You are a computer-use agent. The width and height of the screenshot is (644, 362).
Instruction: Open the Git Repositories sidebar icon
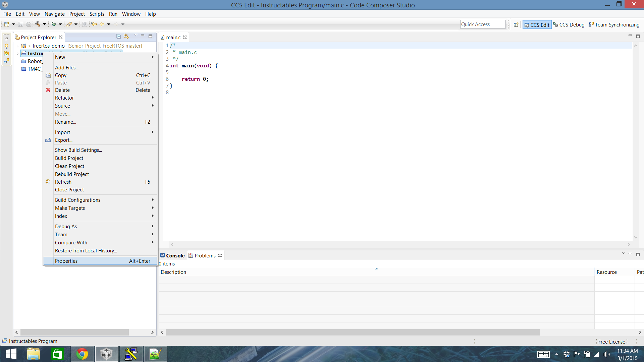[6, 54]
